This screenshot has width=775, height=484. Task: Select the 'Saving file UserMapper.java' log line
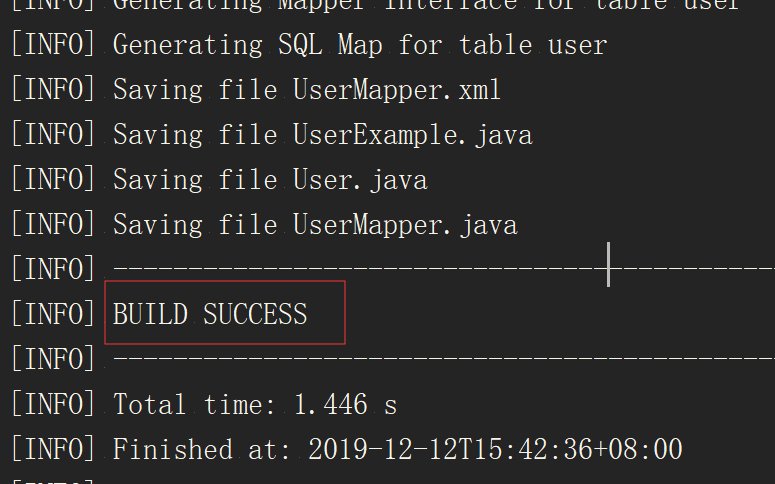264,225
